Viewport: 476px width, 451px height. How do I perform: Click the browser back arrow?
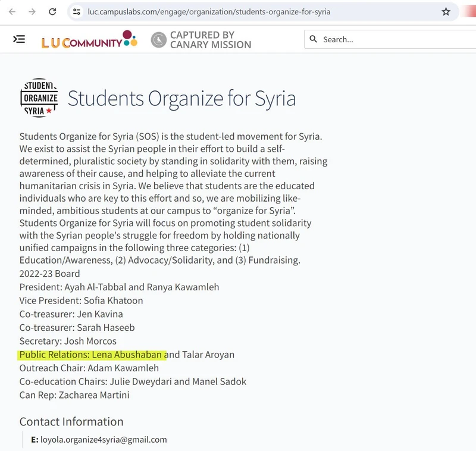pyautogui.click(x=12, y=12)
